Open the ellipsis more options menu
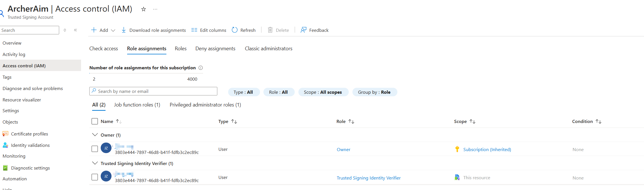Image resolution: width=644 pixels, height=190 pixels. tap(155, 9)
